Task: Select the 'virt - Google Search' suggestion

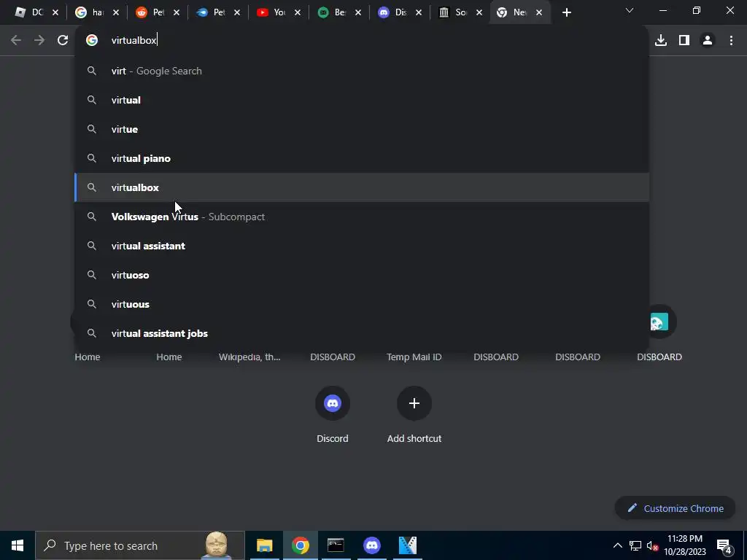Action: click(362, 71)
